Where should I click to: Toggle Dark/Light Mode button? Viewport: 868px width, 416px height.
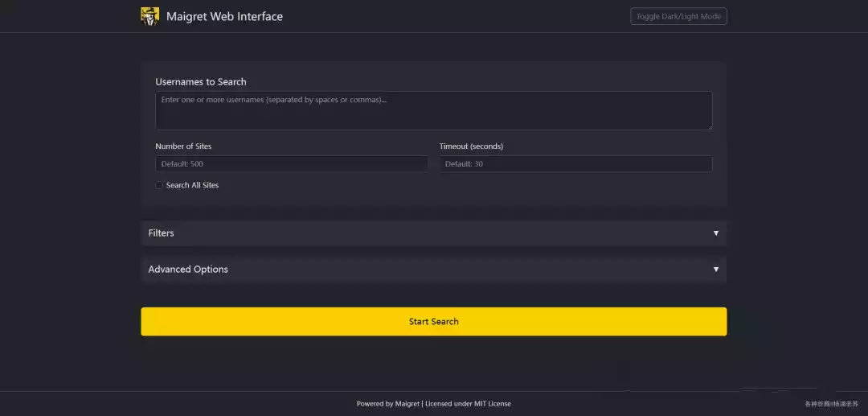point(678,17)
